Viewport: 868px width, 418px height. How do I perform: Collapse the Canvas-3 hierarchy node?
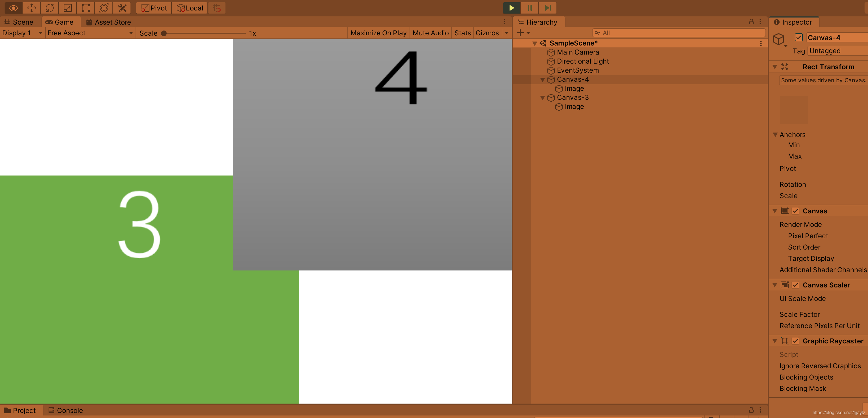pos(543,98)
